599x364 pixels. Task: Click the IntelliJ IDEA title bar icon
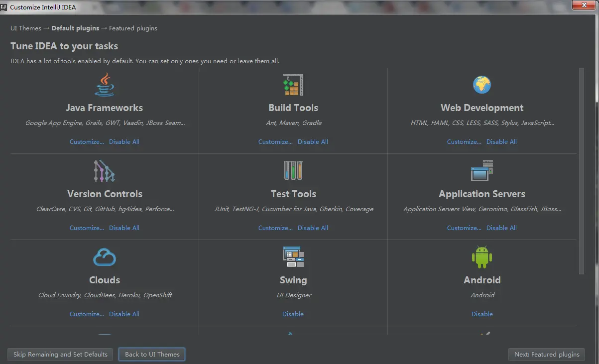click(4, 7)
